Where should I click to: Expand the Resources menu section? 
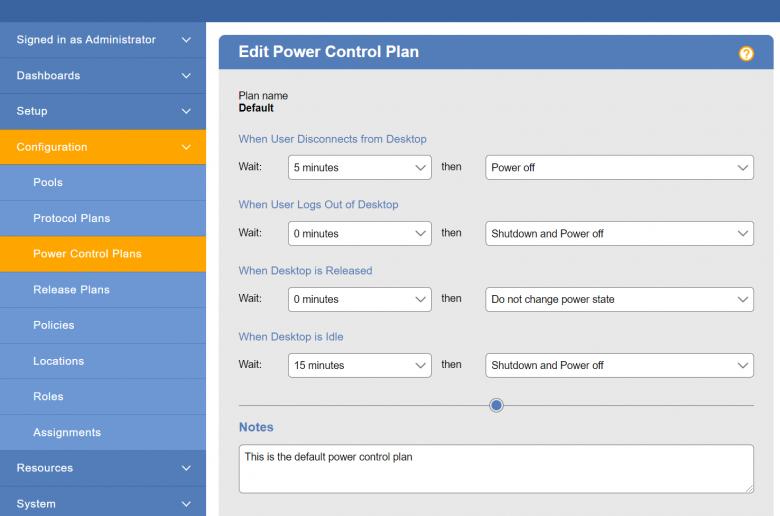pos(103,468)
